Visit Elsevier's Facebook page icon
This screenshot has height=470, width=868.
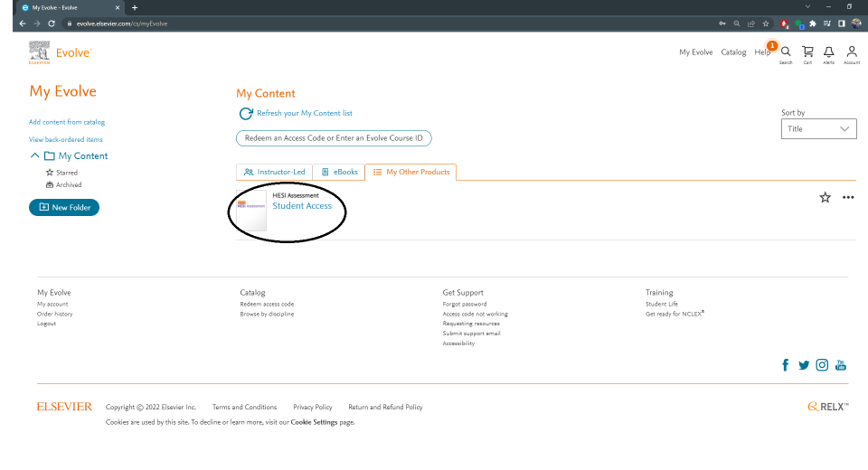(785, 365)
